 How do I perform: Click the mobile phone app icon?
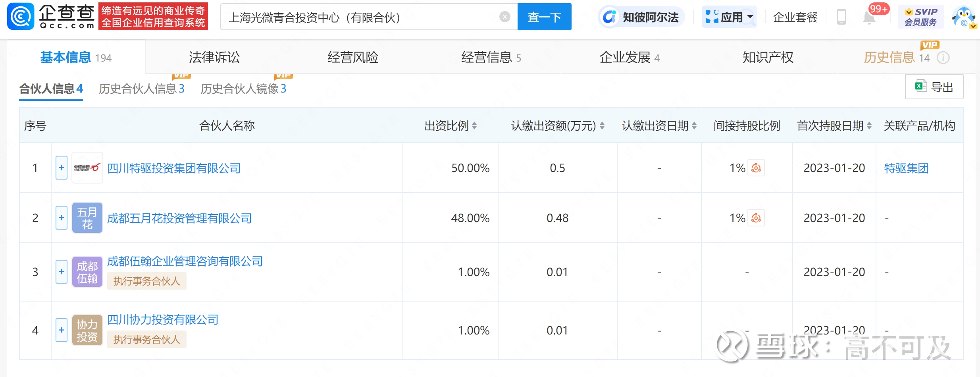tap(841, 17)
